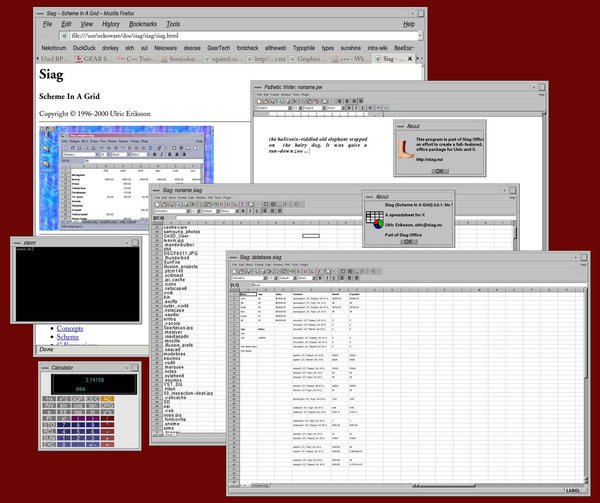Click Save icon in database.siag toolbar
600x503 pixels.
248,271
